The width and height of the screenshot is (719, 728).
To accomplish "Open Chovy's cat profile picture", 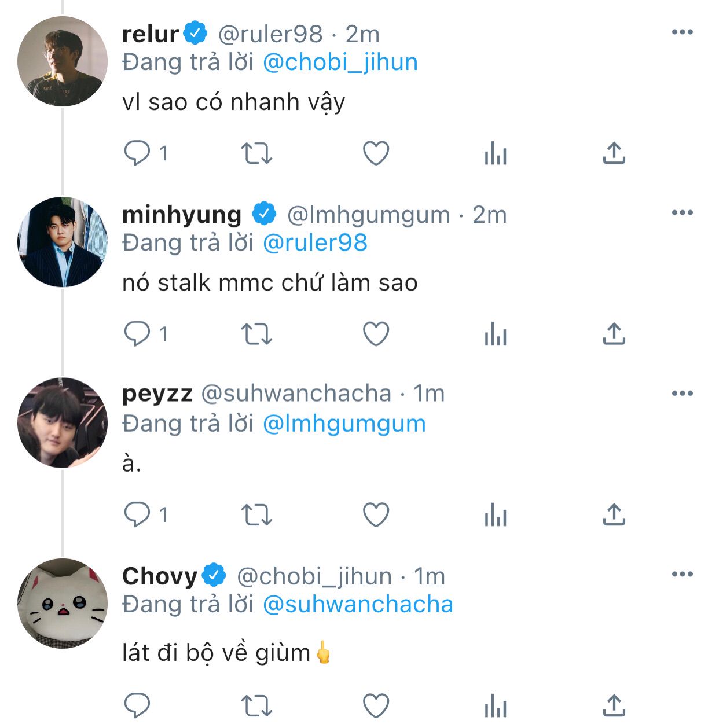I will pyautogui.click(x=63, y=603).
